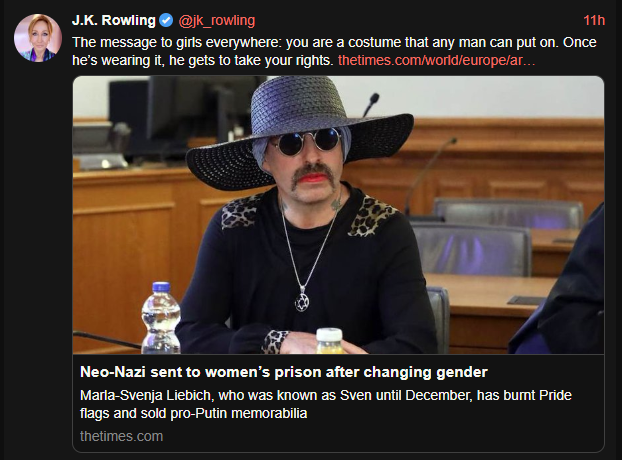Viewport: 622px width, 460px height.
Task: Visit the @jk_rowling handle link
Action: (217, 21)
